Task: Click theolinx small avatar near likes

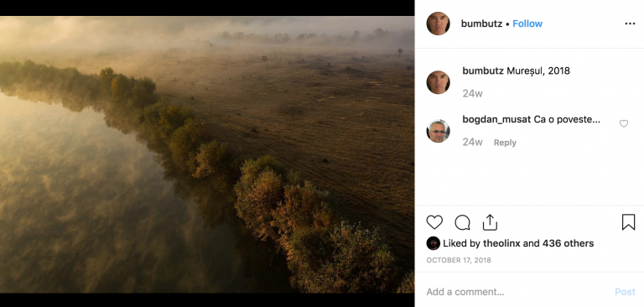Action: [x=433, y=243]
